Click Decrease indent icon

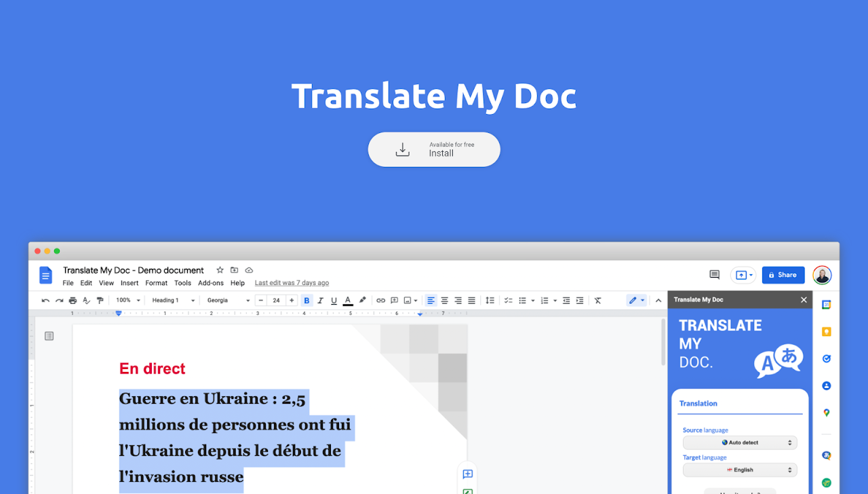pyautogui.click(x=566, y=301)
